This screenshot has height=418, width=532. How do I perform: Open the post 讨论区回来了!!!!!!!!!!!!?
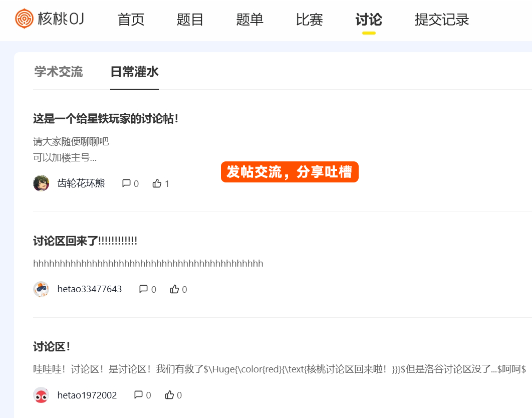[x=85, y=241]
